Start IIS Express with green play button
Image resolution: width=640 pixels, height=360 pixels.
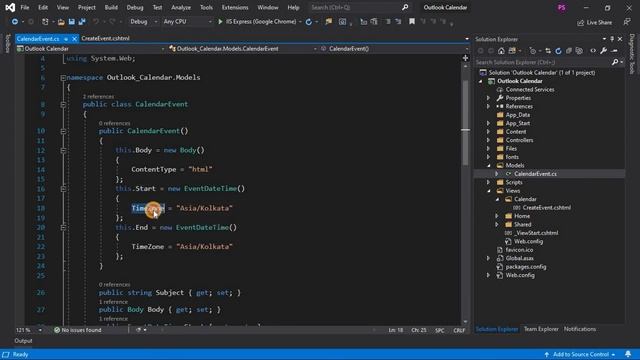click(x=220, y=22)
